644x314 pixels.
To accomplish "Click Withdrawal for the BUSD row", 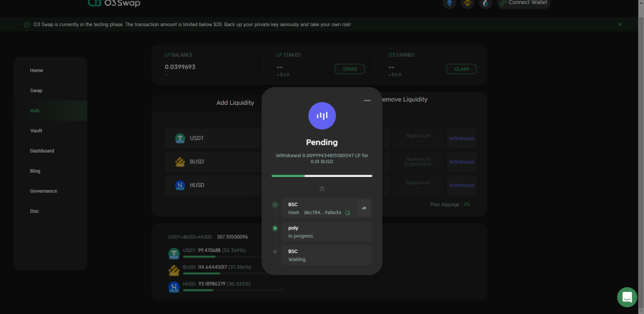I will (462, 162).
